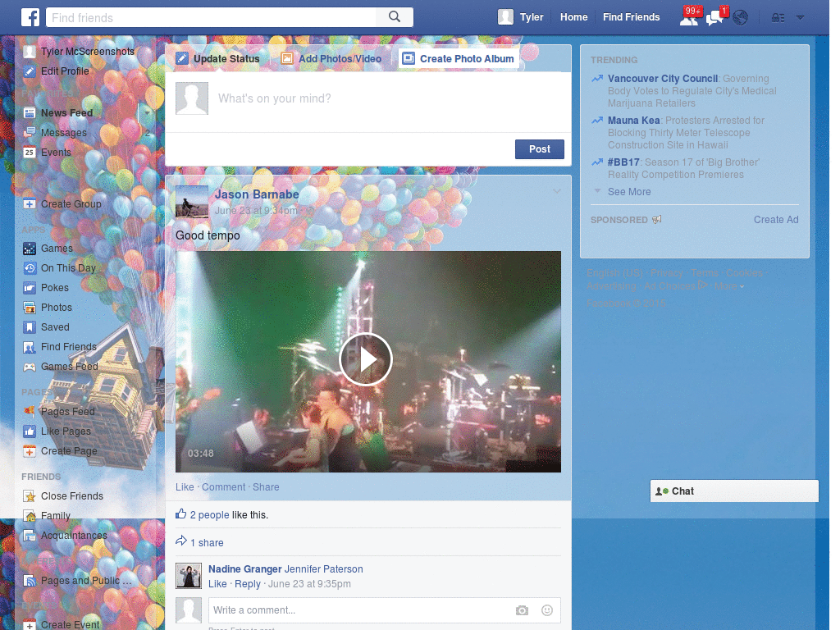
Task: Open the #BB17 trending topic
Action: point(623,162)
